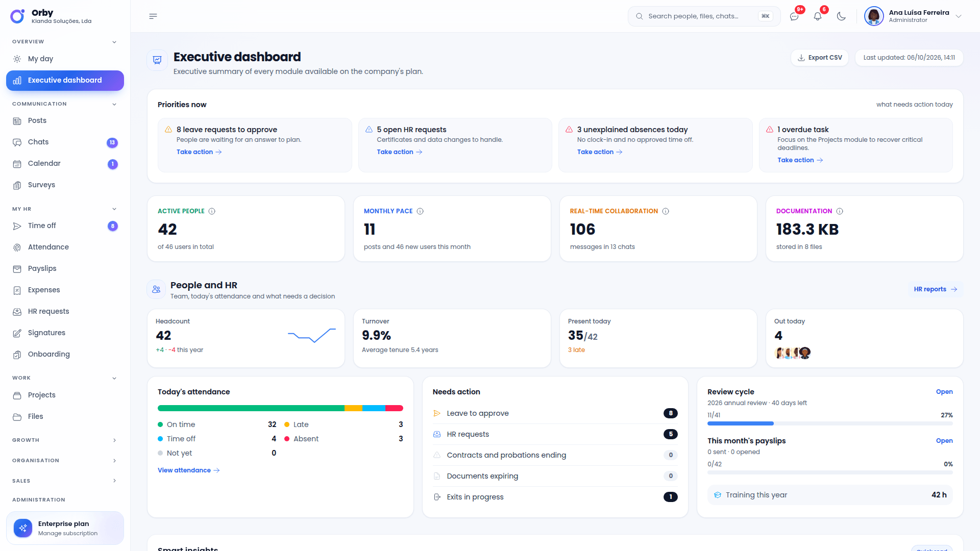This screenshot has height=551, width=980.
Task: Open Documents expiring row
Action: click(x=555, y=476)
